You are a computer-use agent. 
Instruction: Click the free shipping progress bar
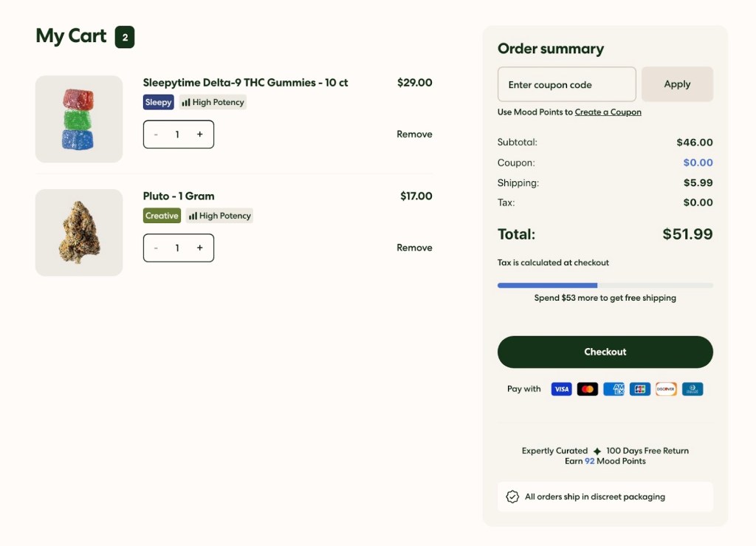(605, 285)
